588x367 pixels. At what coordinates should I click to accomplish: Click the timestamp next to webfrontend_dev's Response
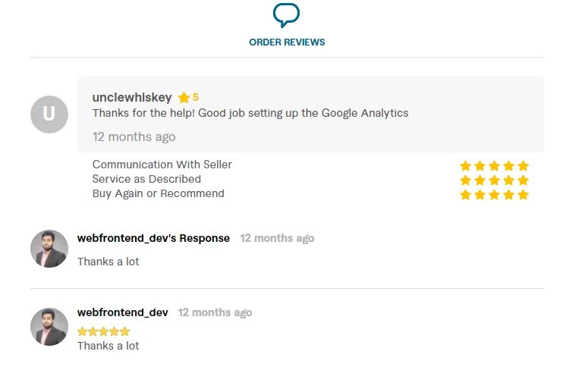(277, 238)
